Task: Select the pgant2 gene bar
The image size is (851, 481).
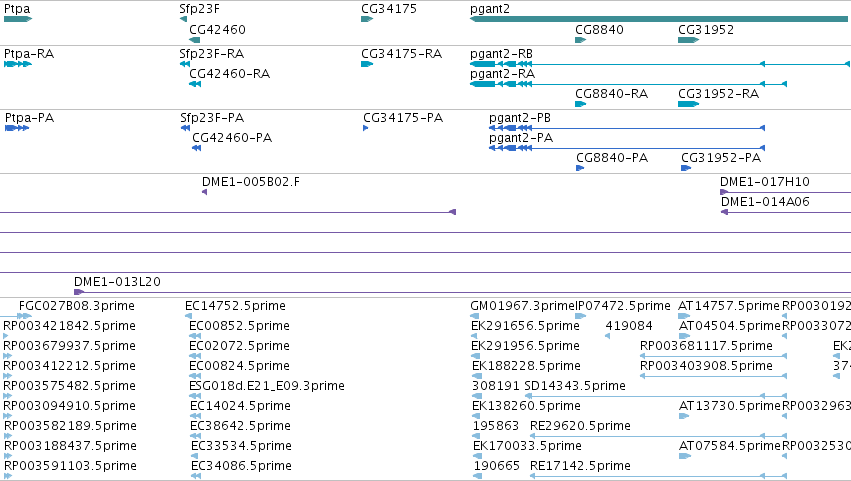Action: (659, 19)
